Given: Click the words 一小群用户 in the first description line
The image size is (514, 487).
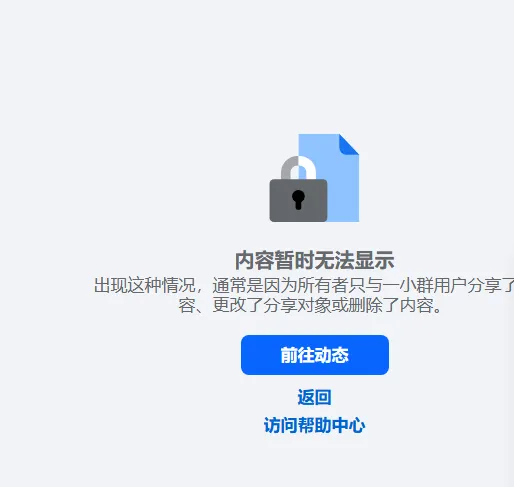Looking at the screenshot, I should pos(425,285).
